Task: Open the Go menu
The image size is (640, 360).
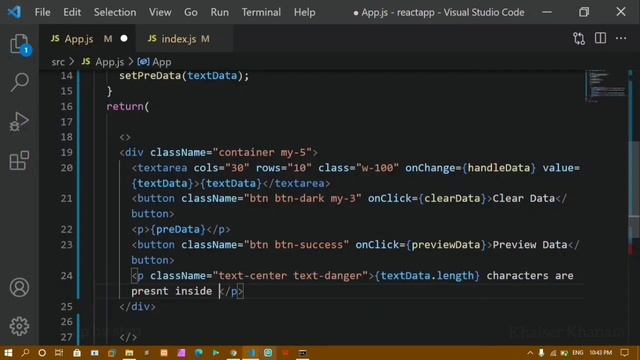Action: pos(191,12)
